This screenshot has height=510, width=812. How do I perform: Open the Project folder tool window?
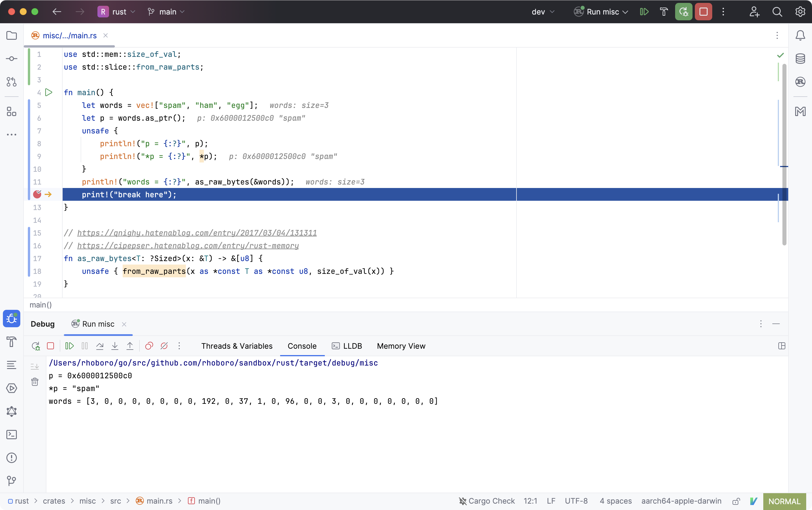12,35
